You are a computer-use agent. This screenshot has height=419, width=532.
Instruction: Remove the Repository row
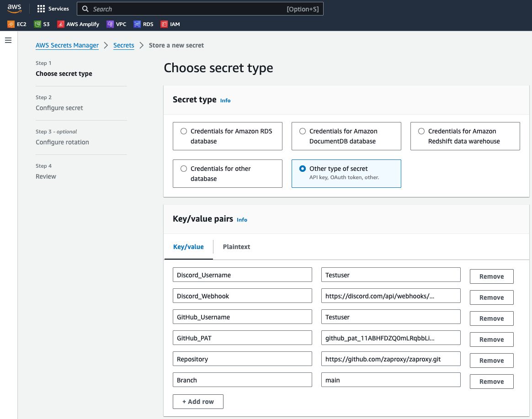point(491,361)
